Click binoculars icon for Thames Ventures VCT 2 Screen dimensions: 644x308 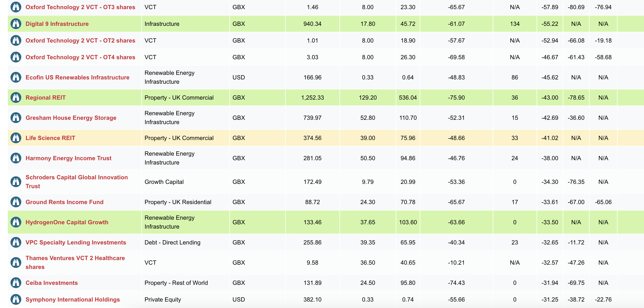pos(16,262)
